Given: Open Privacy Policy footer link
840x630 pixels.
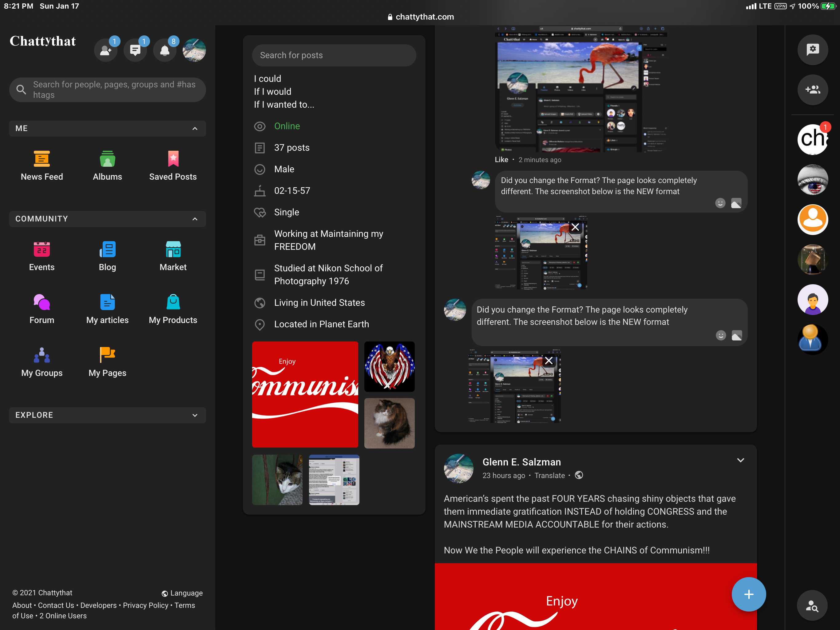Looking at the screenshot, I should point(145,605).
